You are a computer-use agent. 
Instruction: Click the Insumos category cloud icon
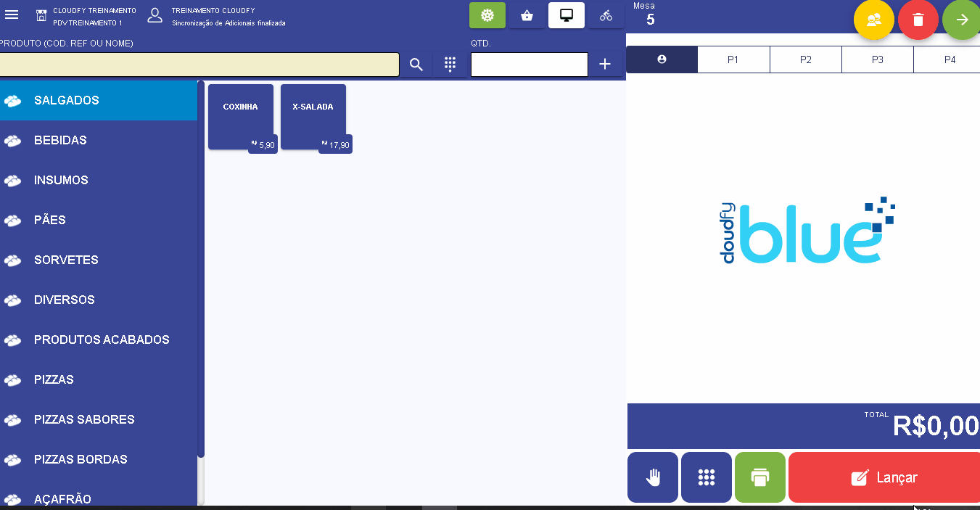[12, 181]
